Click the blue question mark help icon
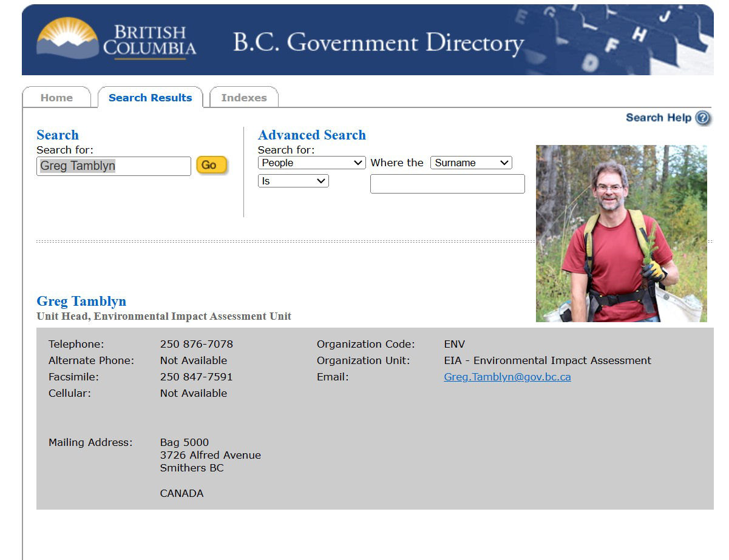Image resolution: width=729 pixels, height=560 pixels. (x=702, y=118)
